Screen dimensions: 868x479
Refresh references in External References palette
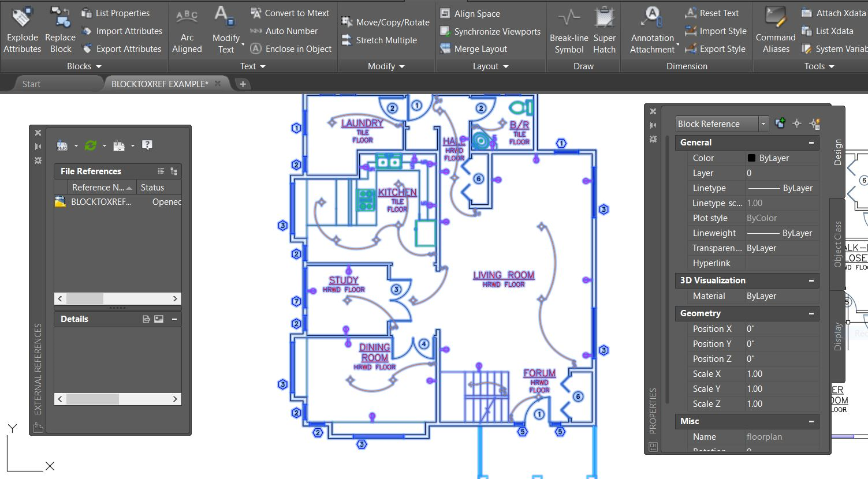tap(91, 145)
